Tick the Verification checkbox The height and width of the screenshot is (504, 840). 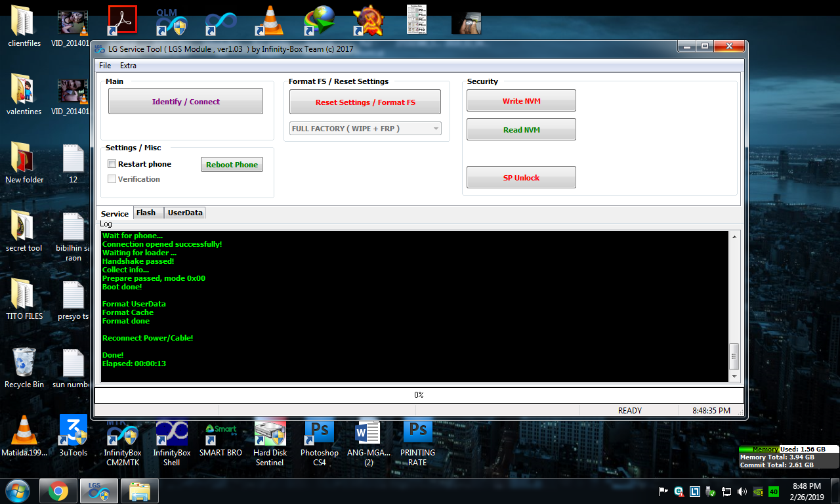112,179
